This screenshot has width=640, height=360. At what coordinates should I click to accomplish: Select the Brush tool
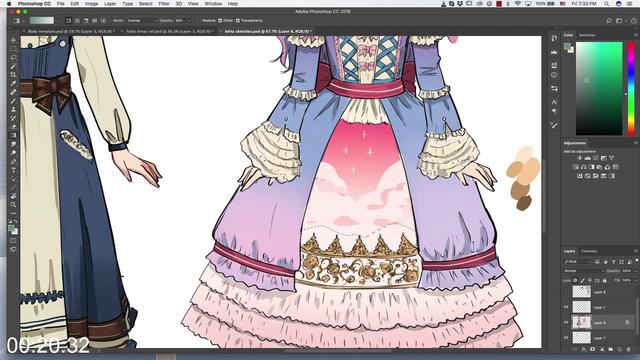click(x=13, y=100)
